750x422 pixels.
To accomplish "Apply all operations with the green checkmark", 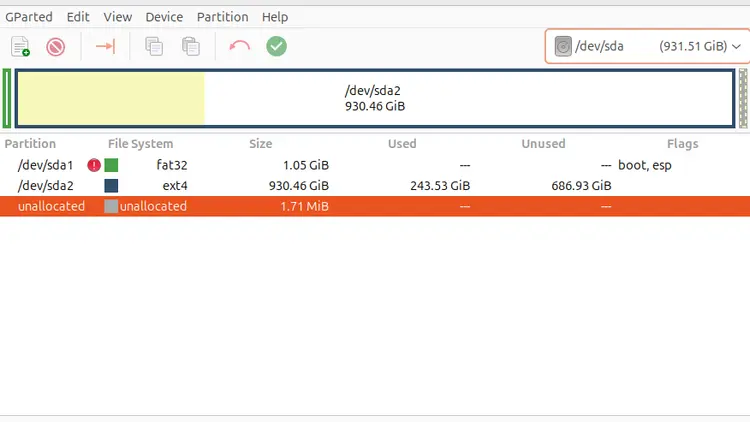I will pos(276,46).
